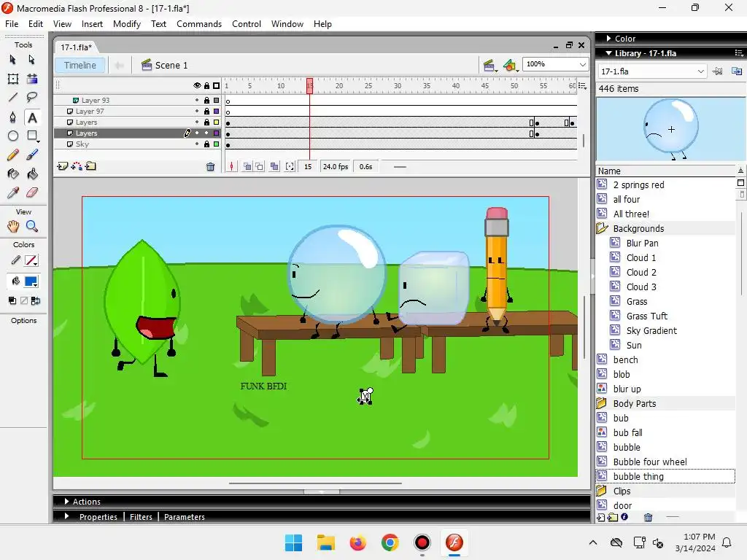Select the Free Transform tool

[x=13, y=79]
